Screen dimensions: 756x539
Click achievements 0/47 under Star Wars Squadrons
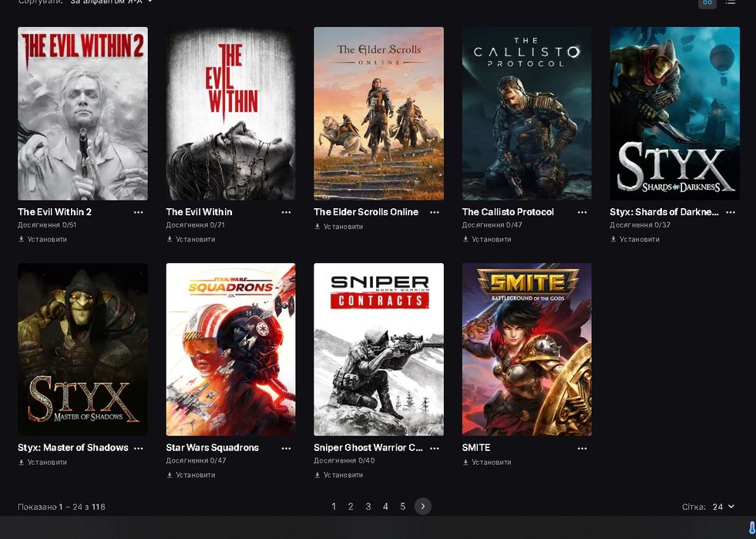click(x=196, y=461)
